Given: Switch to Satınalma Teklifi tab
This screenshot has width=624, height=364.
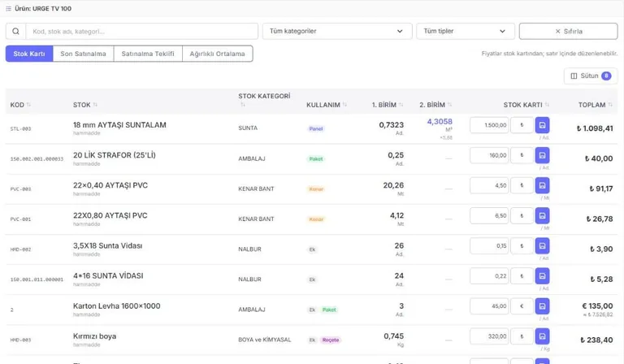Looking at the screenshot, I should 148,54.
